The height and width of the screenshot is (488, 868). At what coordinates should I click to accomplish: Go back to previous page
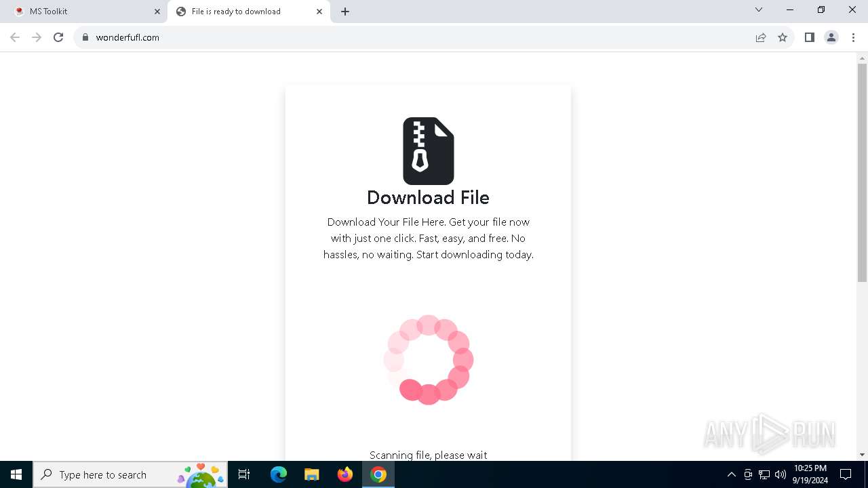click(15, 37)
